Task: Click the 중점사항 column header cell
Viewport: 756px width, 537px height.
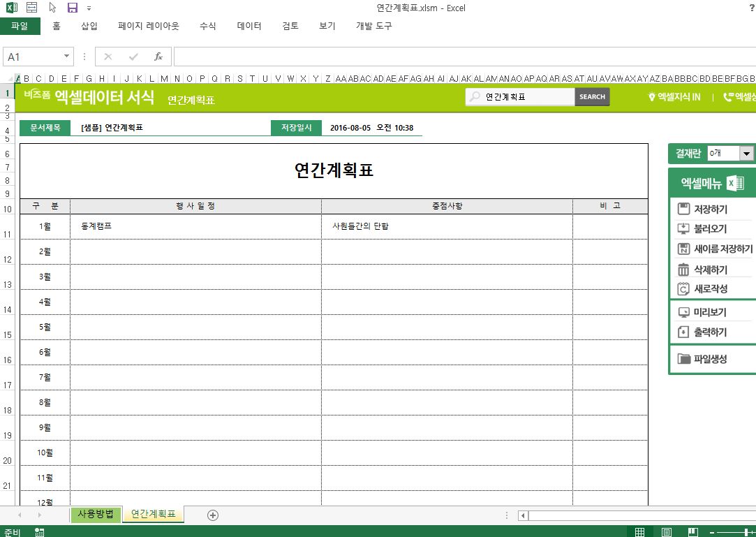Action: coord(447,206)
